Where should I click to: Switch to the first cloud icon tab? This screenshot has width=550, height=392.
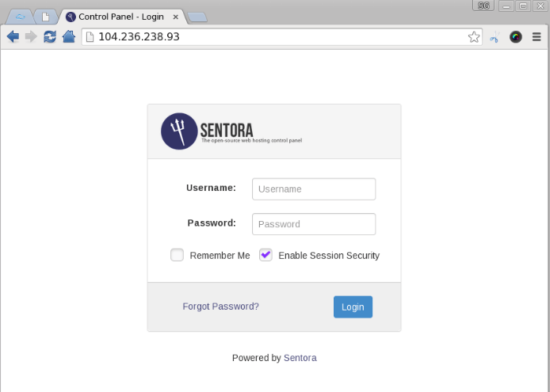pos(20,17)
